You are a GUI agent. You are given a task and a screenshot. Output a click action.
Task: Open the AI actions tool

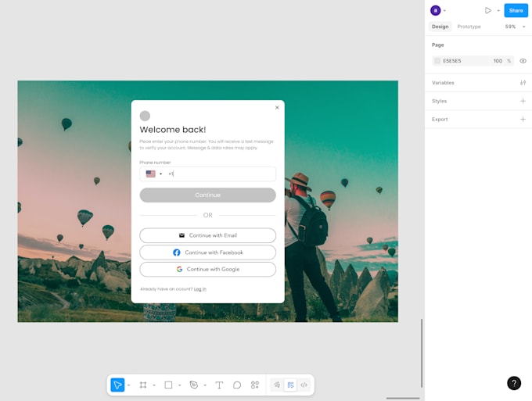point(277,385)
